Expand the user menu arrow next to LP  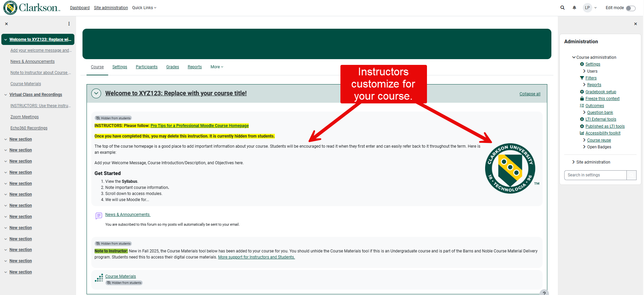tap(596, 8)
